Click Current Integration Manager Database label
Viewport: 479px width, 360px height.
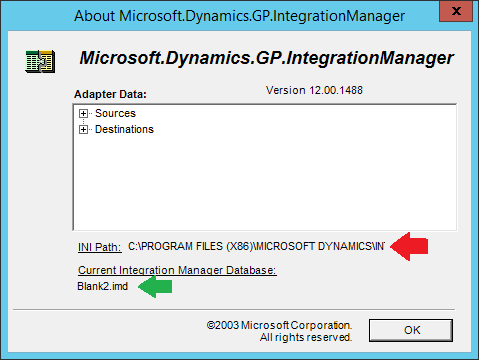177,270
